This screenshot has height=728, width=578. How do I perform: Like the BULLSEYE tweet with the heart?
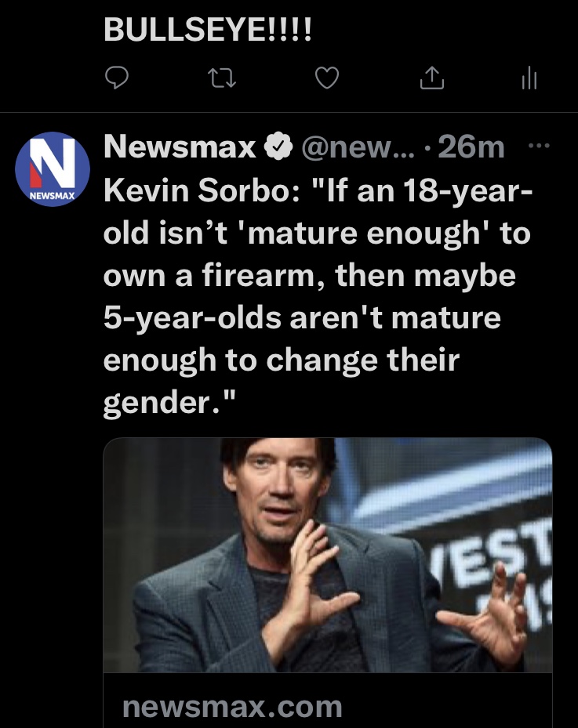point(327,78)
